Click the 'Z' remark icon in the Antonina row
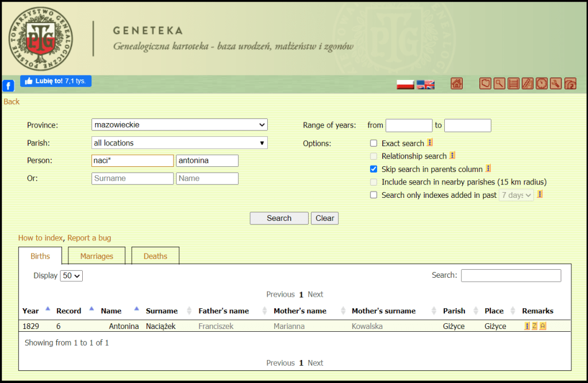 [x=535, y=326]
